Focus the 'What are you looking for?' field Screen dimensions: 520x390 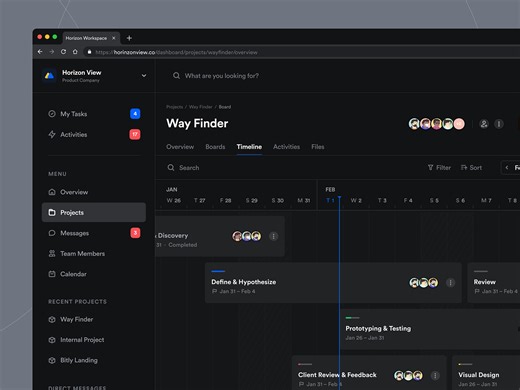pos(222,76)
